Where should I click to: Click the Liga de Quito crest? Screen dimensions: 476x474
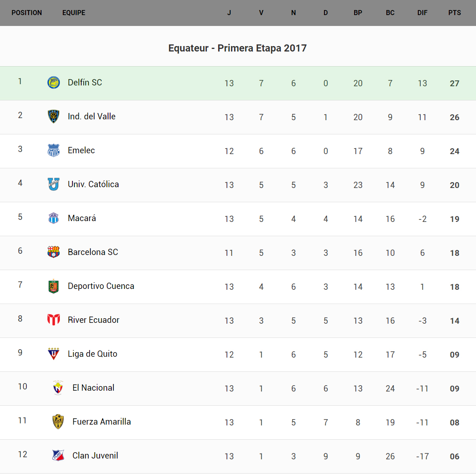(54, 354)
